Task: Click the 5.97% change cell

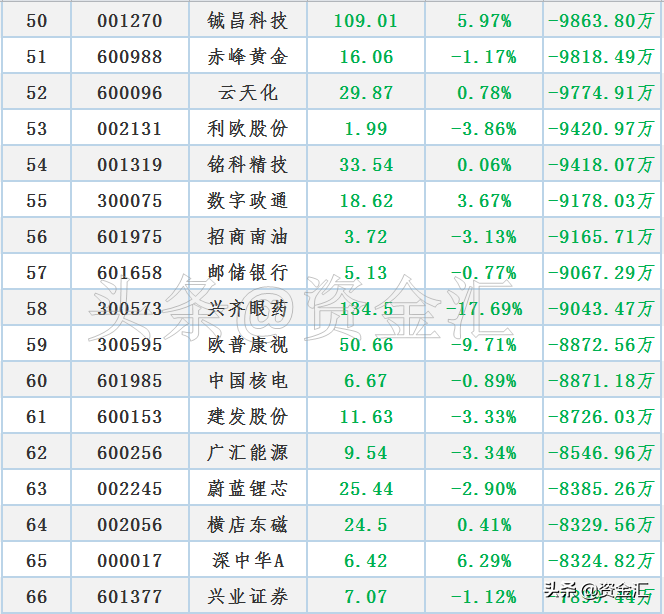Action: tap(484, 21)
